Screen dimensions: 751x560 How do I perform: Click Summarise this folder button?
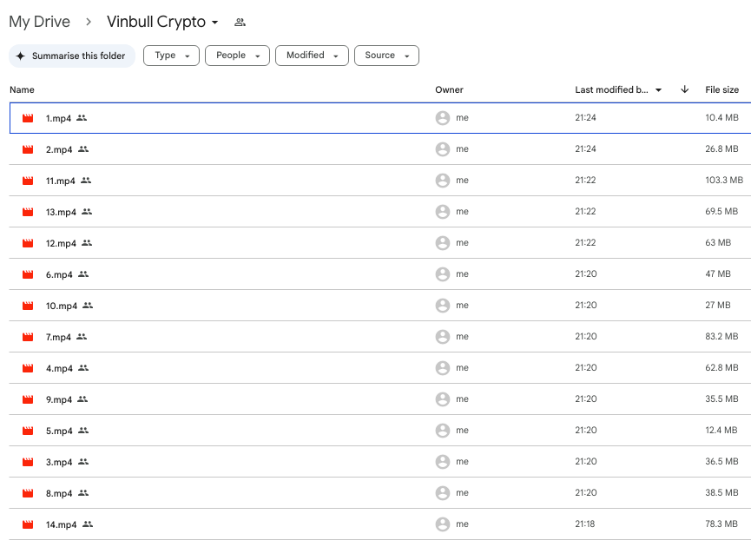pos(72,56)
